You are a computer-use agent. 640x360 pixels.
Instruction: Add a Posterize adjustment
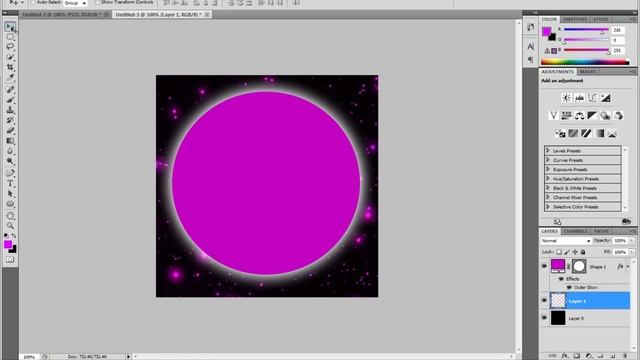coord(573,133)
